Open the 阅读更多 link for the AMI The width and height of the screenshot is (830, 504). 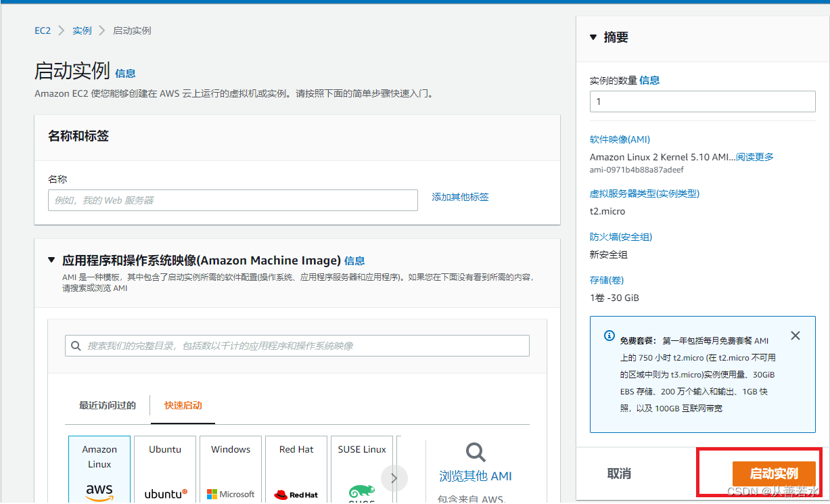pos(754,156)
